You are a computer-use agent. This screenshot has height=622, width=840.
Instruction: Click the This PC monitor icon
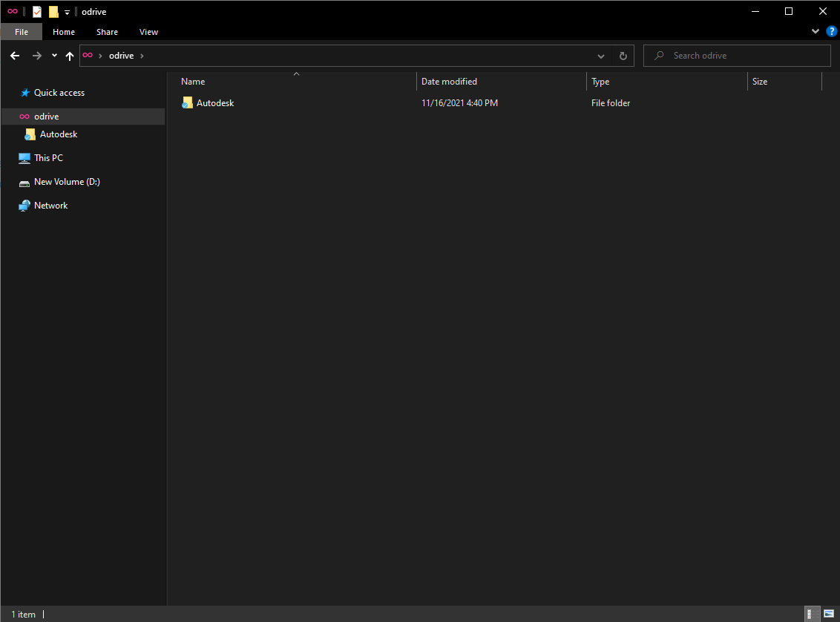coord(24,159)
